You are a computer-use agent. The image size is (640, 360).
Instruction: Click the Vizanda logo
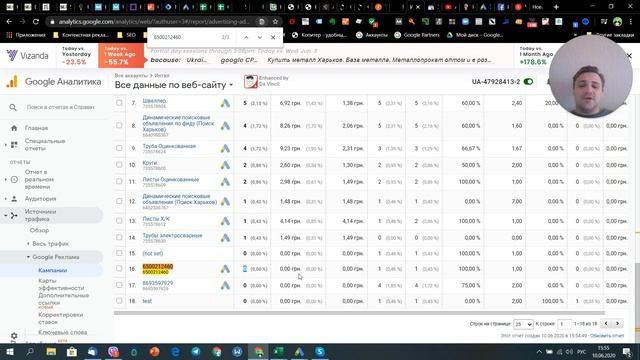28,56
